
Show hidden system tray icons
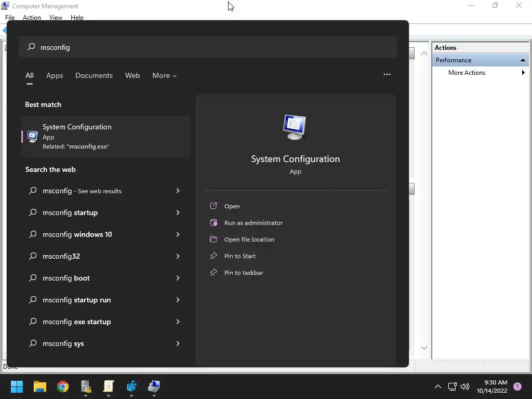click(438, 387)
